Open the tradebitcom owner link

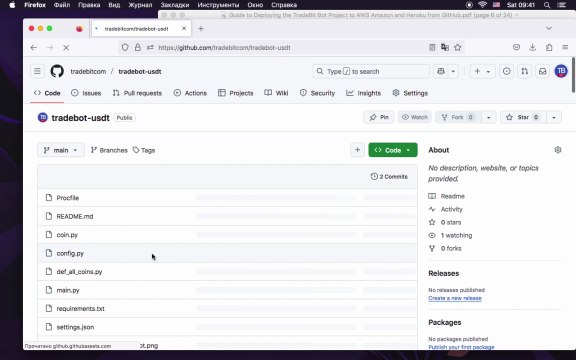click(88, 71)
